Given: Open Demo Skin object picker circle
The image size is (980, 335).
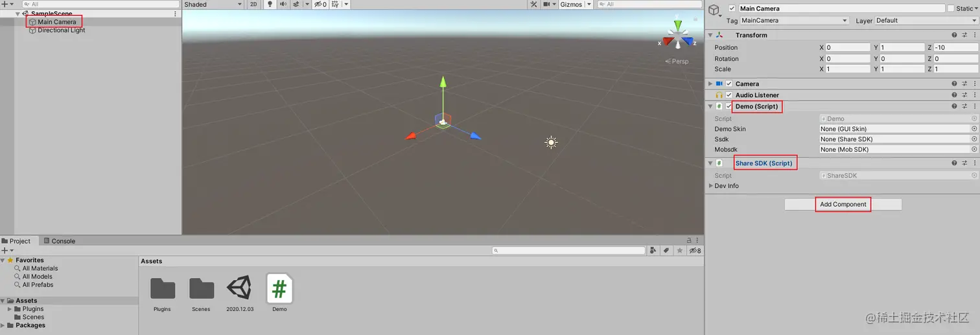Looking at the screenshot, I should 974,129.
